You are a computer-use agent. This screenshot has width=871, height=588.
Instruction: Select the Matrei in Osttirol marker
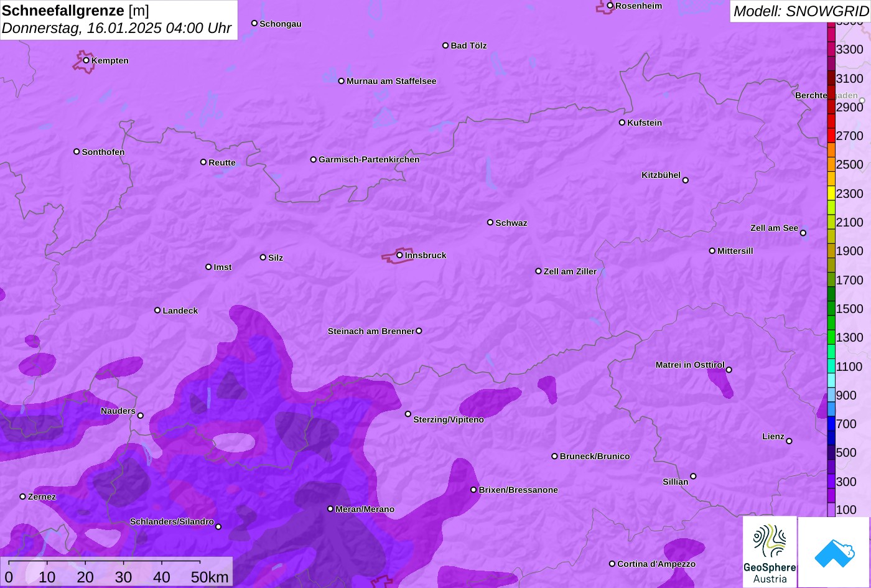(729, 370)
